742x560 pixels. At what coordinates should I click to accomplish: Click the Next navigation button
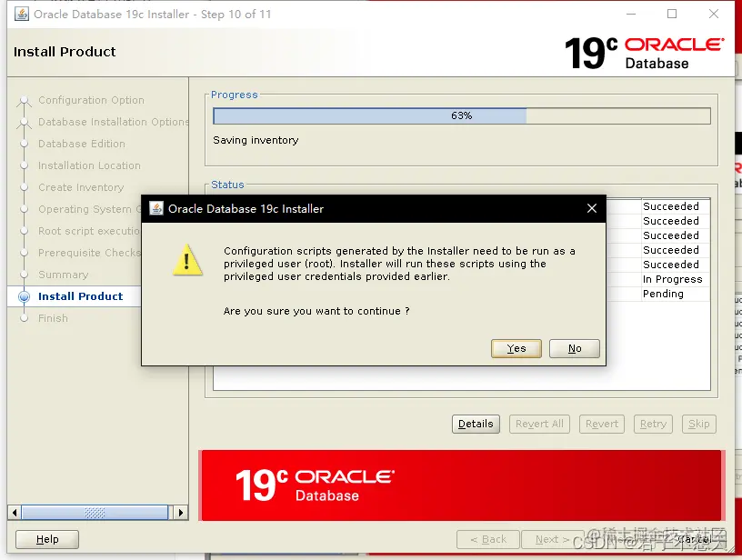point(552,539)
